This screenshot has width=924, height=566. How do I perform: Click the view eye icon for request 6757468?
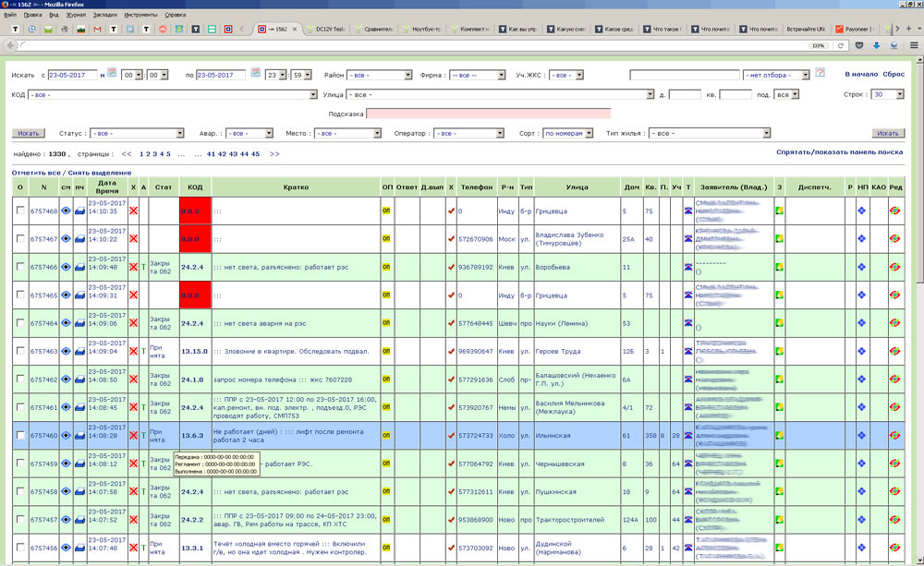coord(66,211)
